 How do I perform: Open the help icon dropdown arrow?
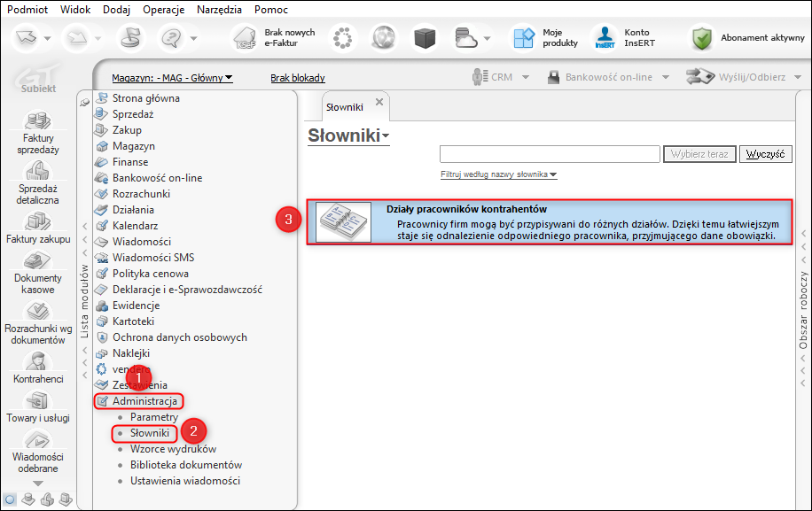pos(193,38)
